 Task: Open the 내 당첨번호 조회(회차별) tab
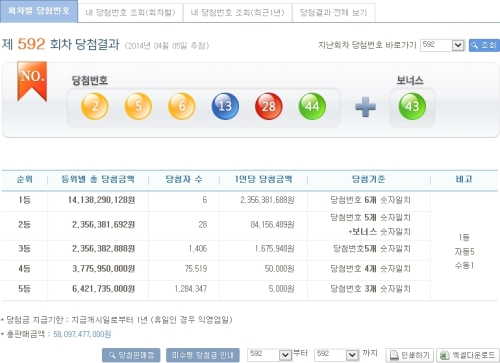pos(130,13)
